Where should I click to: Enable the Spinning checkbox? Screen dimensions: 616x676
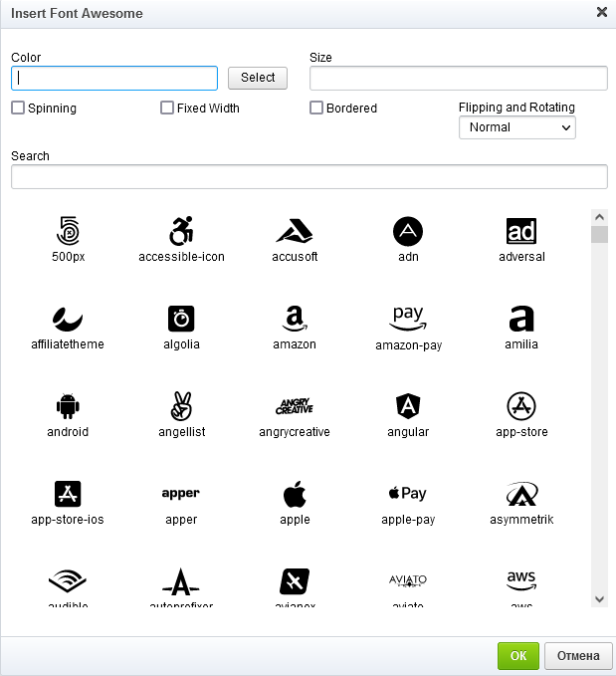click(18, 108)
